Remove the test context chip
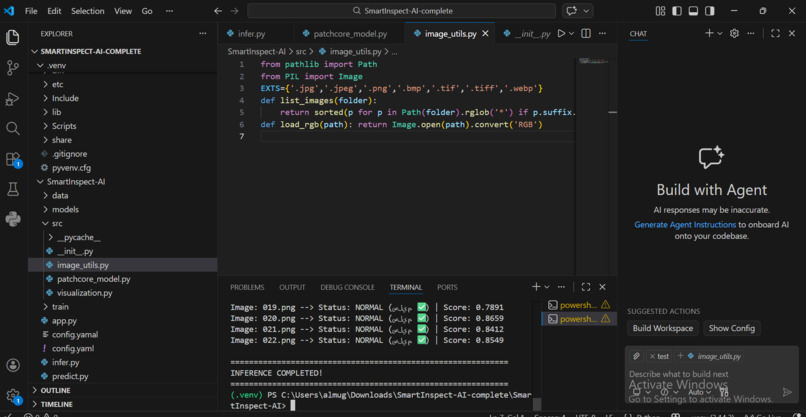 (x=652, y=356)
